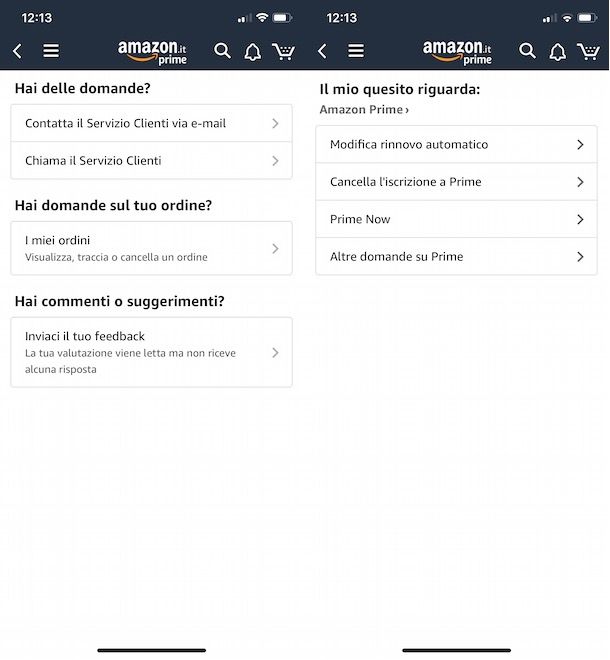Tap the back arrow on left screen

17,51
